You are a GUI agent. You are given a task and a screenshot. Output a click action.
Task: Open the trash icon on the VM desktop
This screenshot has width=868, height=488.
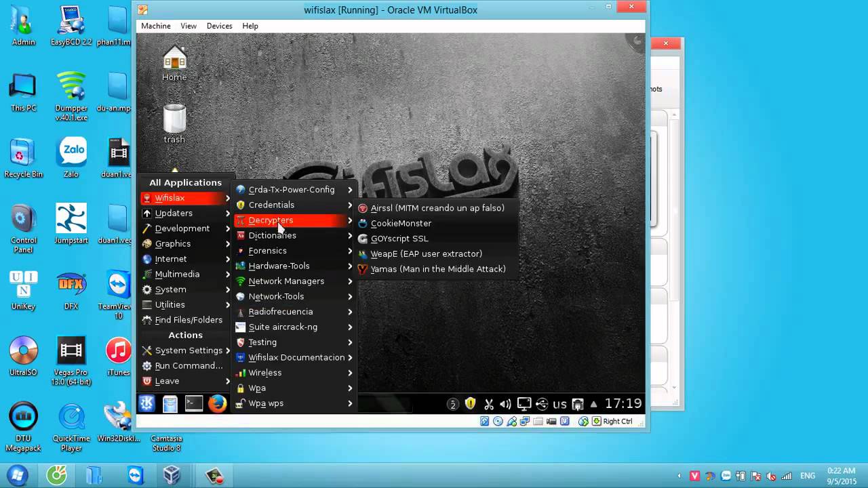(174, 124)
